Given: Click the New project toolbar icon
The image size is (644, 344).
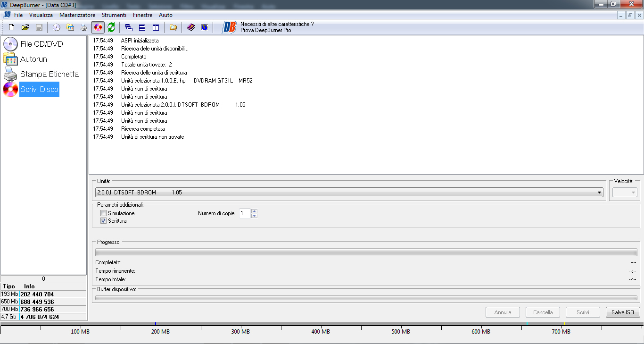Looking at the screenshot, I should [12, 27].
